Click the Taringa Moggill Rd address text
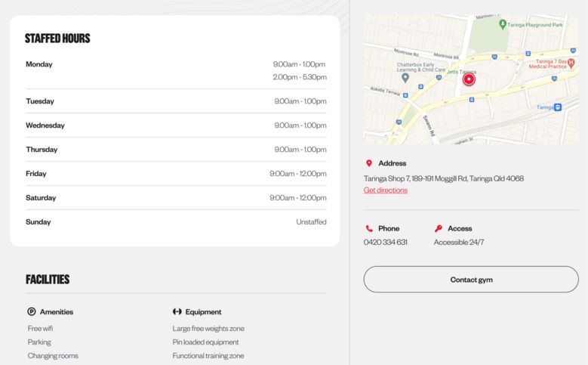 tap(444, 178)
